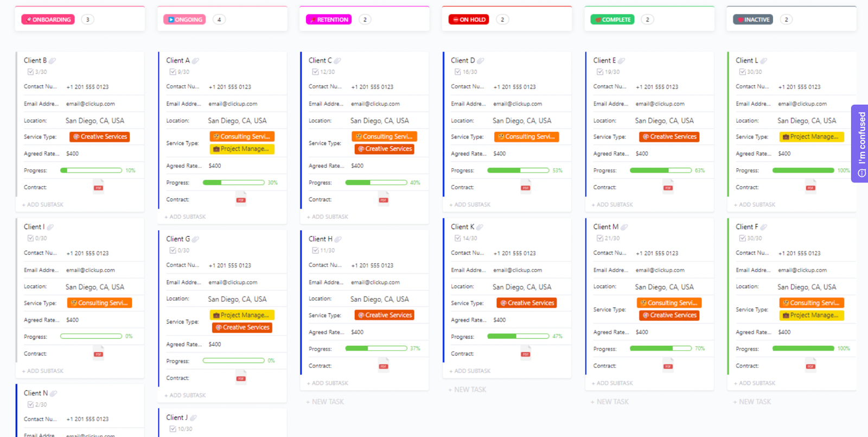The image size is (868, 437).
Task: Add a subtask to Client B
Action: coord(43,205)
